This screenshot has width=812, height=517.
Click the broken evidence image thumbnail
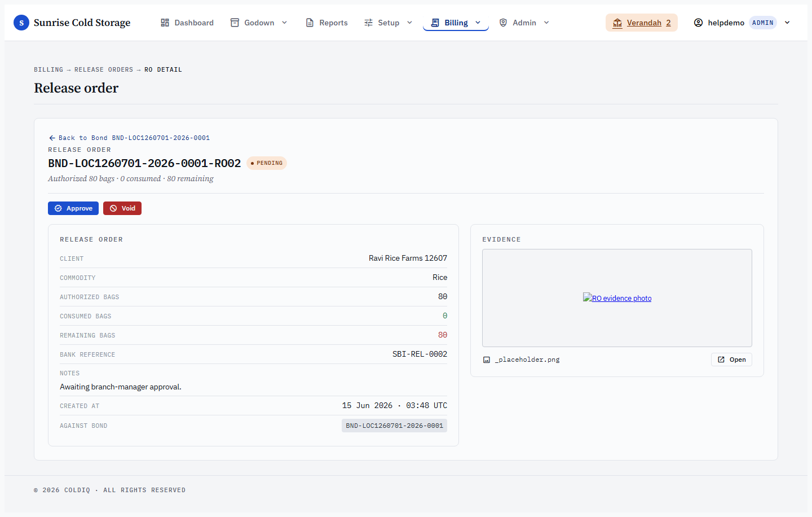click(x=587, y=297)
